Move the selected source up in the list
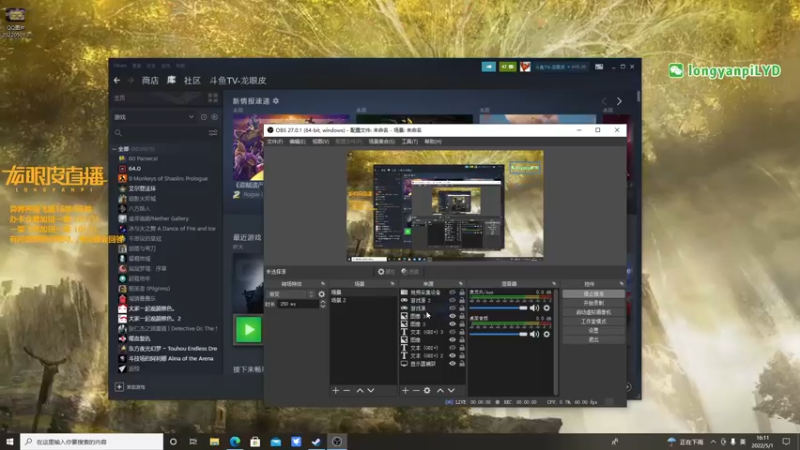800x450 pixels. pos(440,390)
